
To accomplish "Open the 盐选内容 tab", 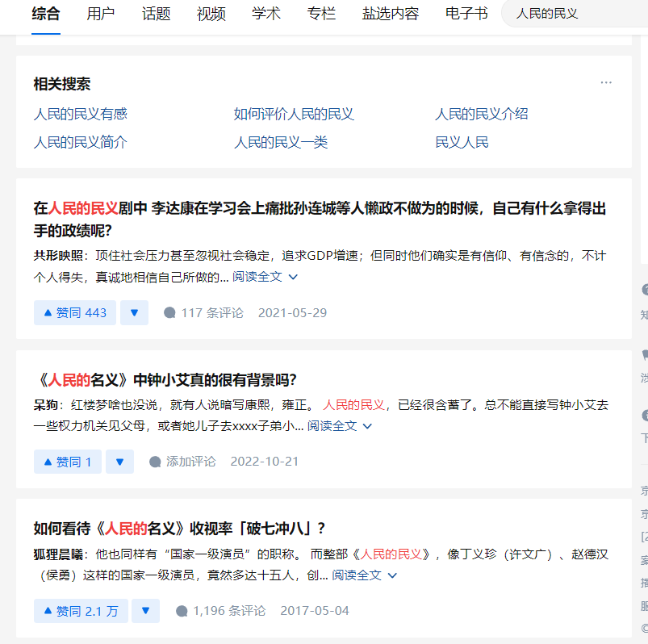I will coord(390,14).
